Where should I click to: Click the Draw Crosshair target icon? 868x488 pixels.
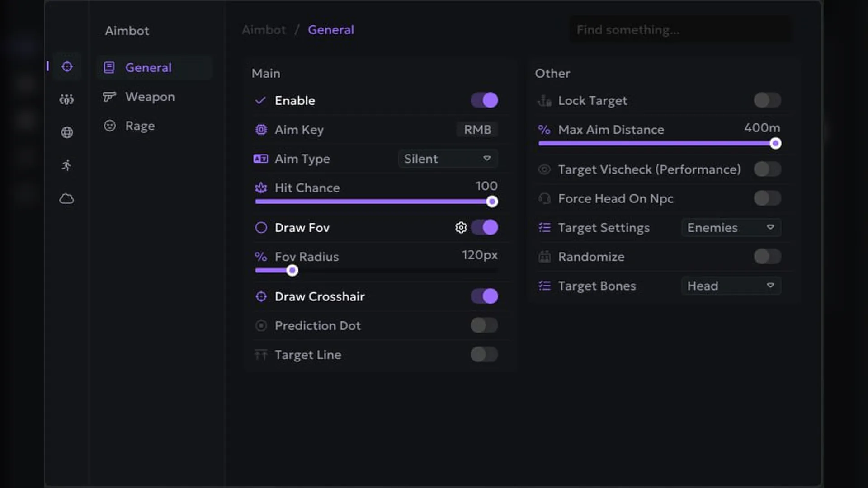(x=261, y=296)
